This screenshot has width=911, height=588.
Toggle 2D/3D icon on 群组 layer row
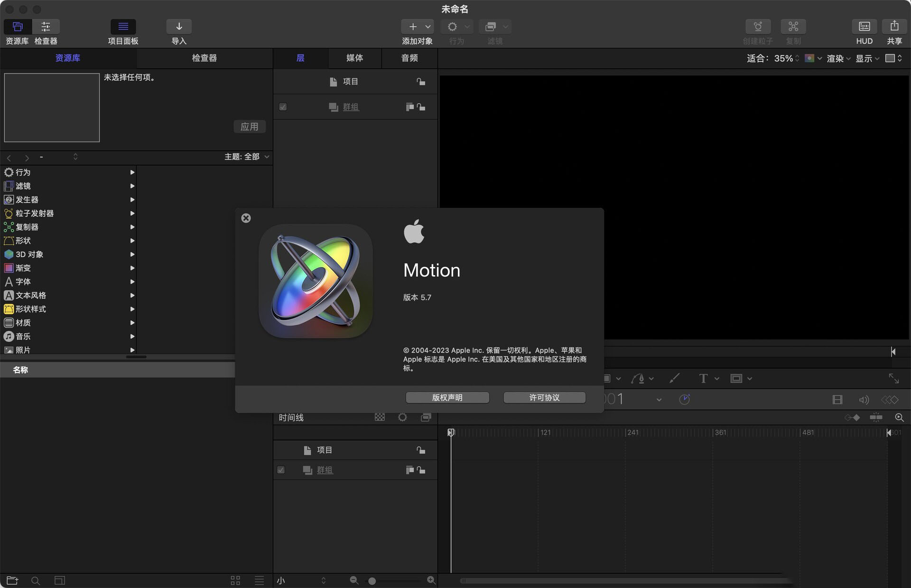409,107
